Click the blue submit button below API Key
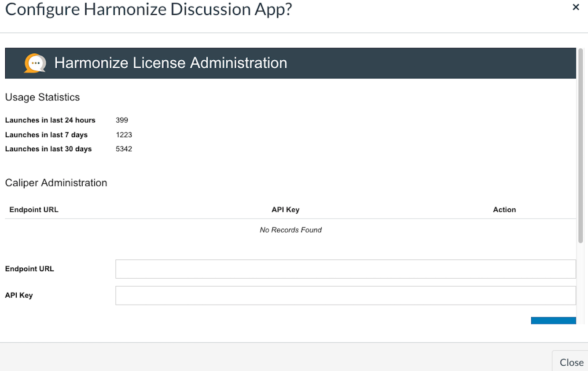Image resolution: width=588 pixels, height=371 pixels. [x=553, y=321]
